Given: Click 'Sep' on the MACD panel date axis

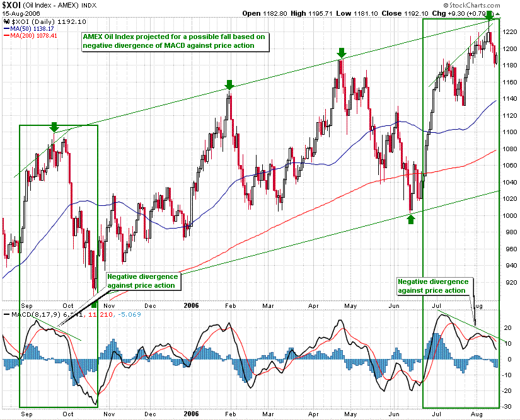Looking at the screenshot, I should click(x=27, y=414).
